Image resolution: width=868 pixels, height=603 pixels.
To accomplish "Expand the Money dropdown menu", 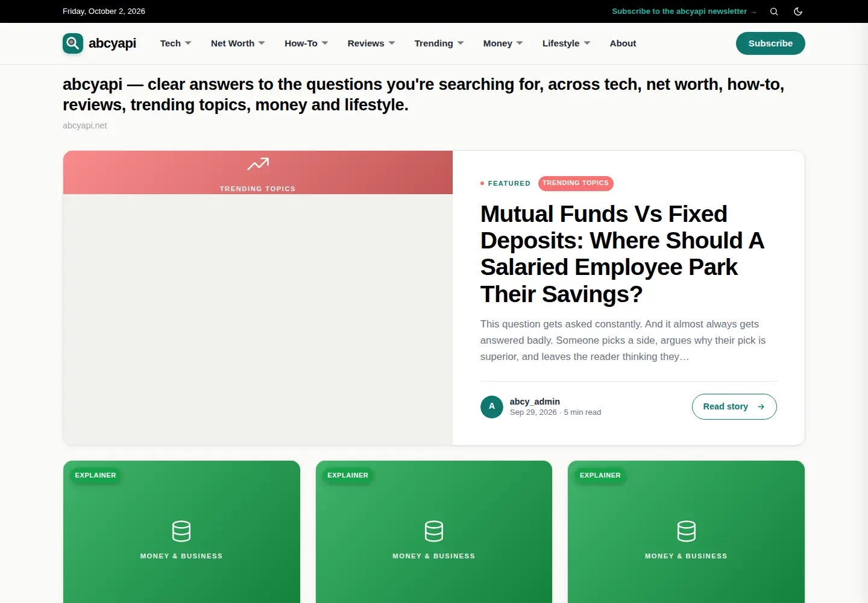I will click(503, 43).
